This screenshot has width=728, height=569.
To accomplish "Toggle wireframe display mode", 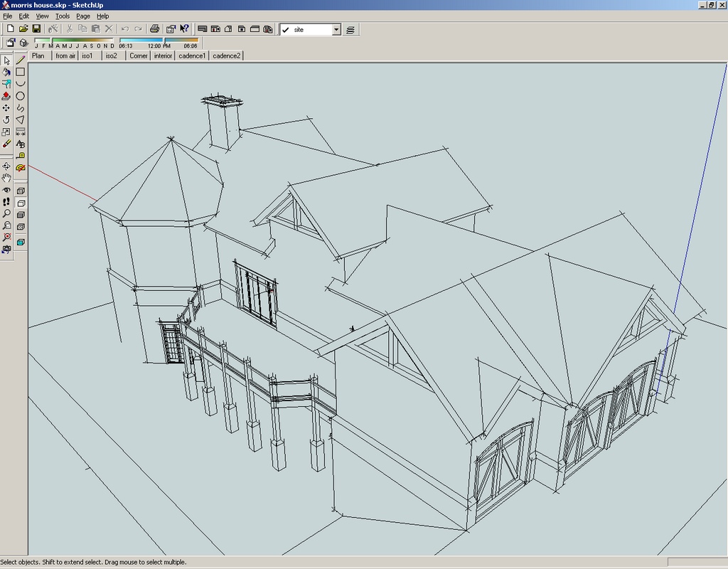I will point(21,191).
